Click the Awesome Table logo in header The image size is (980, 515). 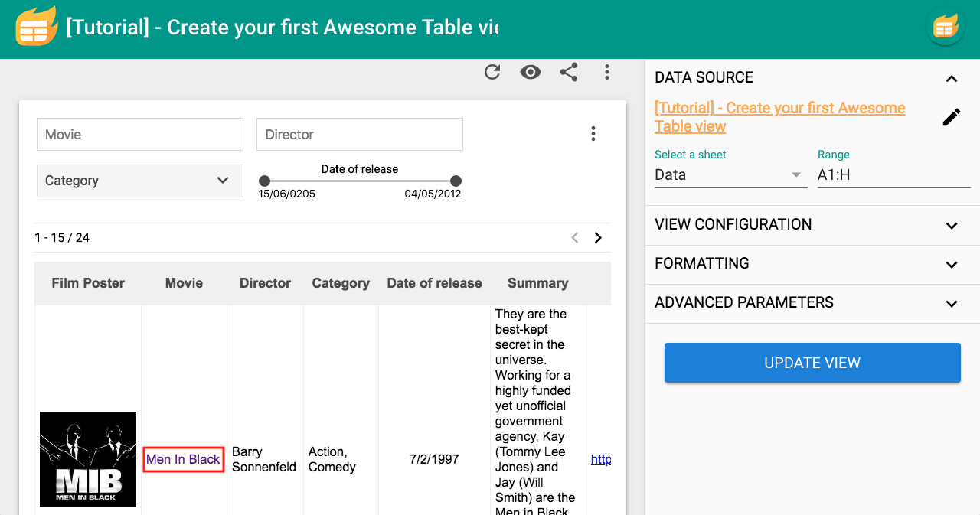pyautogui.click(x=36, y=27)
